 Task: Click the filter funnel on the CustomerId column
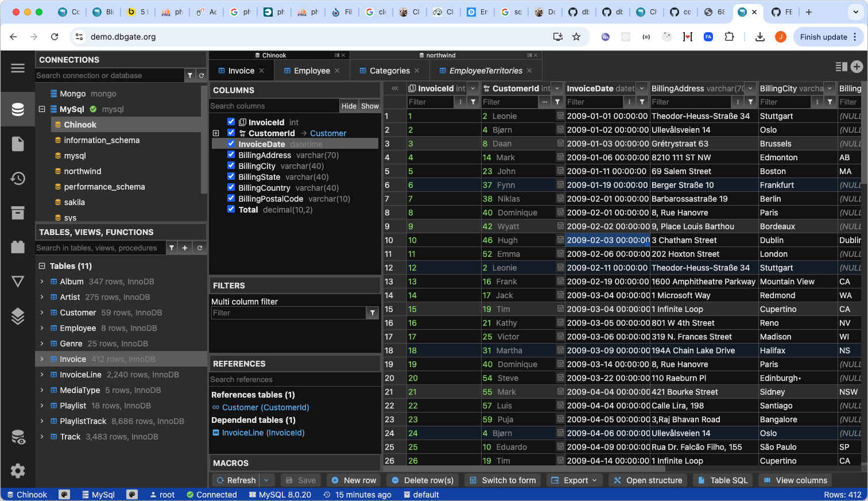(557, 102)
